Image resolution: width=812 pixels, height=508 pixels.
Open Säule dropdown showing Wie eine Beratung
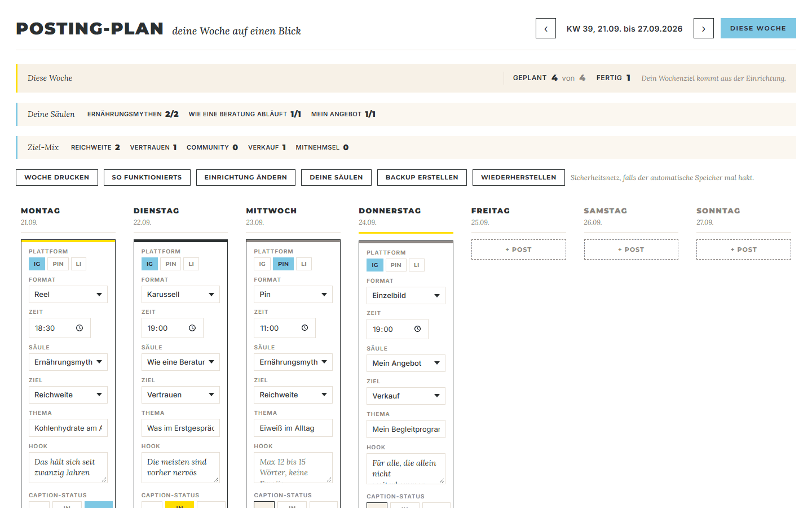180,362
